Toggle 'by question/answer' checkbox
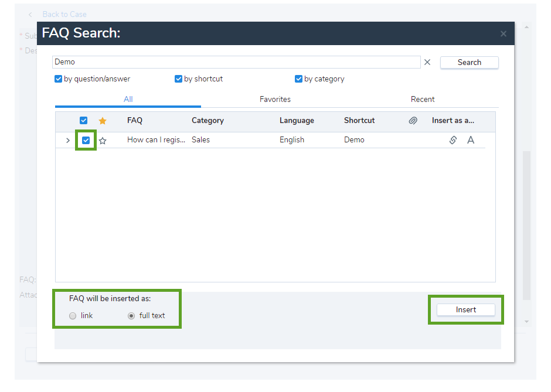Image resolution: width=551 pixels, height=392 pixels. pyautogui.click(x=59, y=79)
